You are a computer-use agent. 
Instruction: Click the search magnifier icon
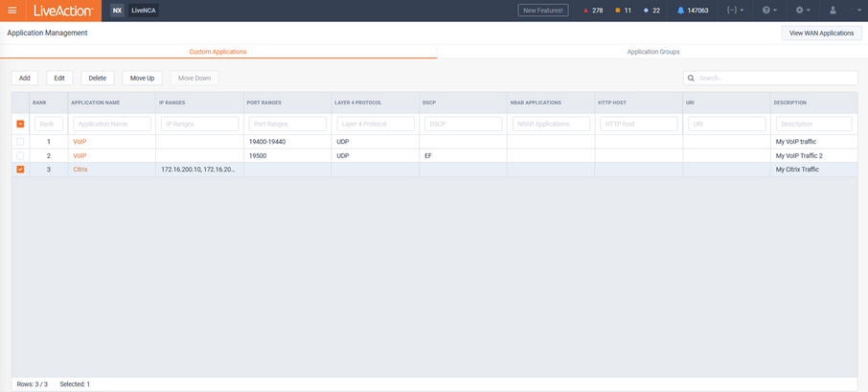pyautogui.click(x=691, y=78)
